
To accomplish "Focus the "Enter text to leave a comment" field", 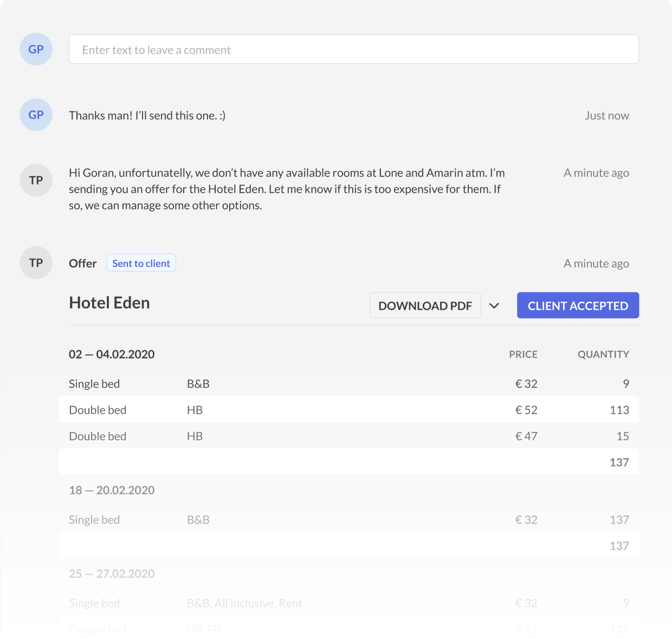I will [x=353, y=50].
